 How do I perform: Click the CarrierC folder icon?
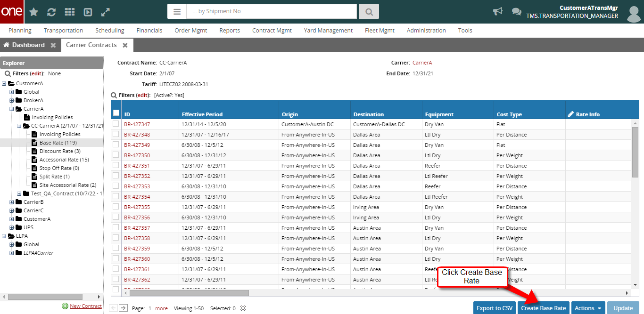click(x=19, y=210)
